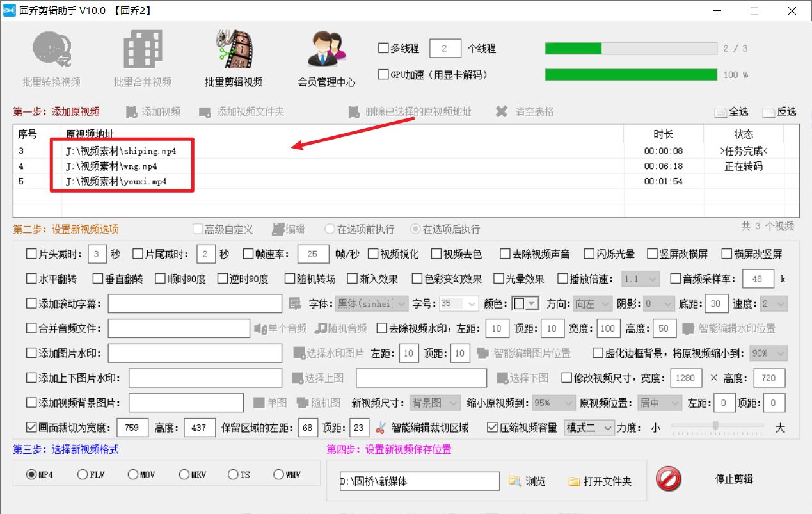Click the 序号 column header
Image resolution: width=812 pixels, height=514 pixels.
tap(28, 134)
